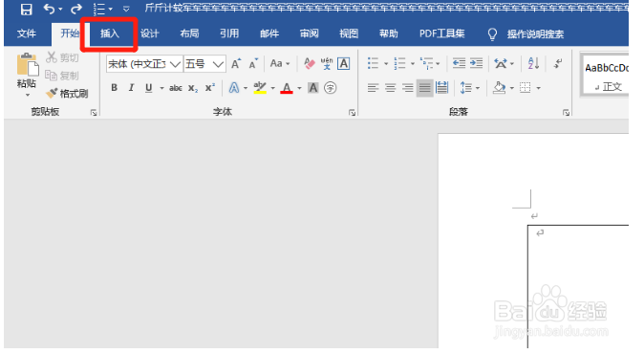Align text right
The height and width of the screenshot is (354, 644).
tap(407, 88)
